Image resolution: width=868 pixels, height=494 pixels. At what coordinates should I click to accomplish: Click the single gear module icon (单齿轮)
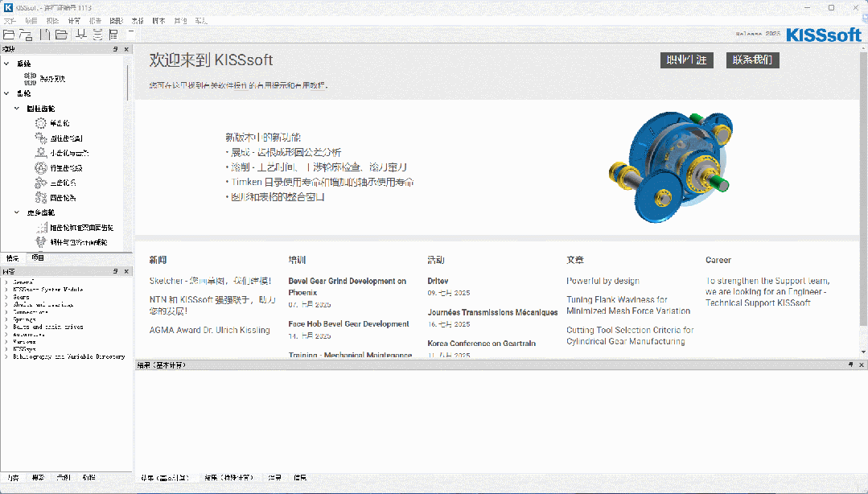point(41,123)
